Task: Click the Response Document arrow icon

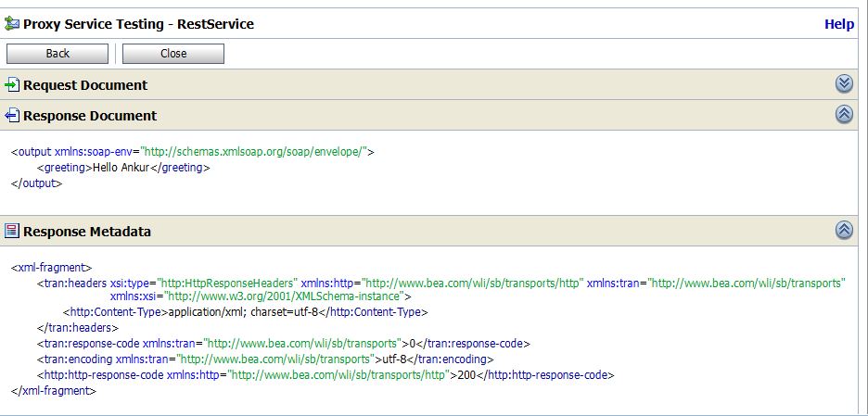Action: [12, 116]
